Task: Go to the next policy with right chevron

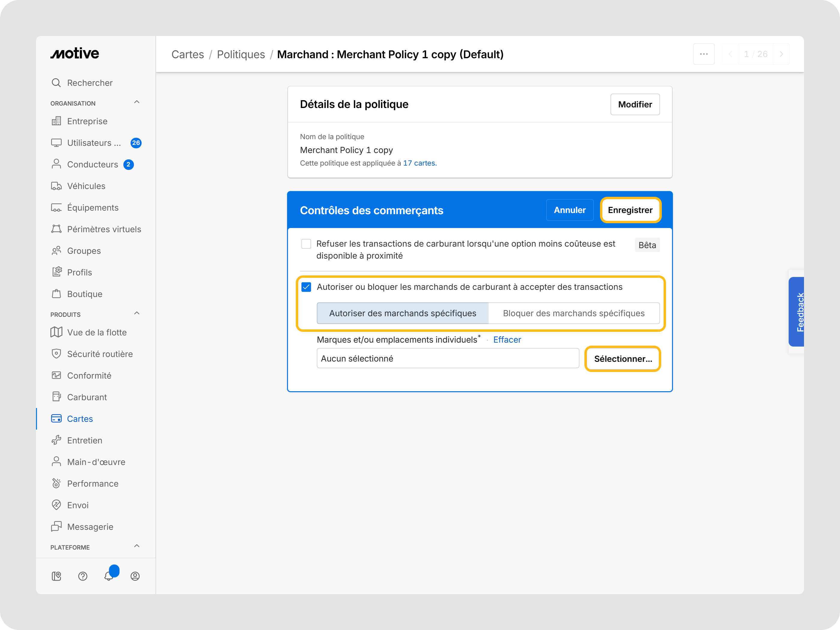Action: pyautogui.click(x=781, y=54)
